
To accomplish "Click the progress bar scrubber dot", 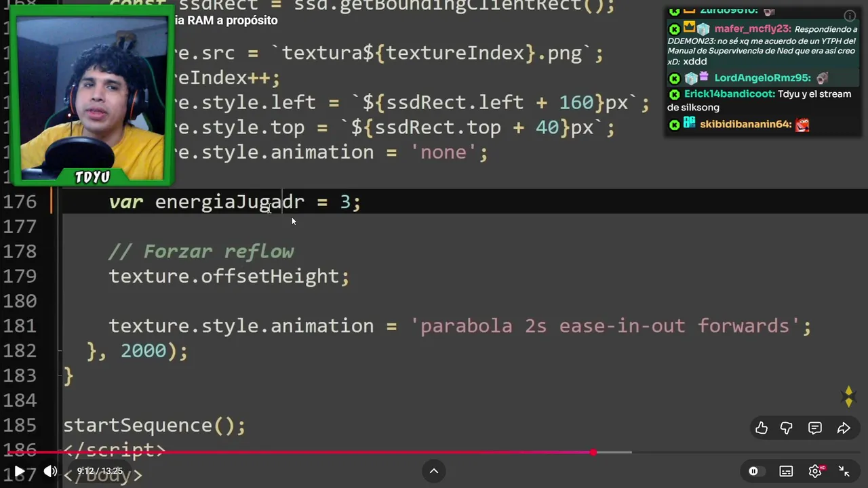I will tap(593, 452).
